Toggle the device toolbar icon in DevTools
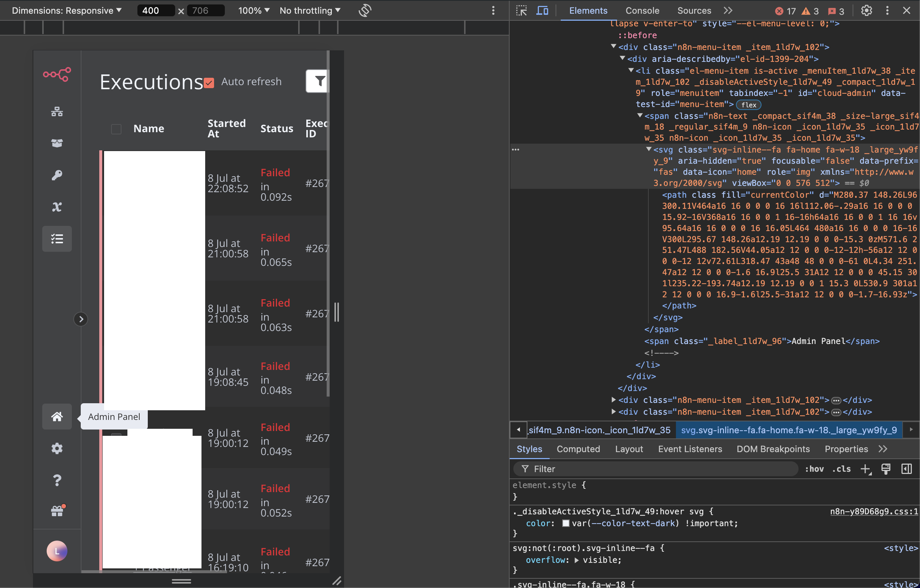Viewport: 920px width, 588px height. click(542, 11)
